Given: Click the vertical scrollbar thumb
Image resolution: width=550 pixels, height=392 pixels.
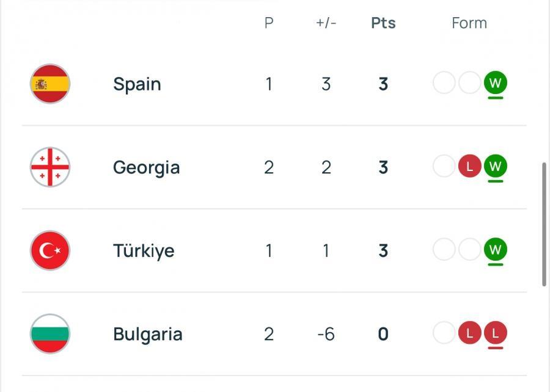Looking at the screenshot, I should click(x=544, y=224).
